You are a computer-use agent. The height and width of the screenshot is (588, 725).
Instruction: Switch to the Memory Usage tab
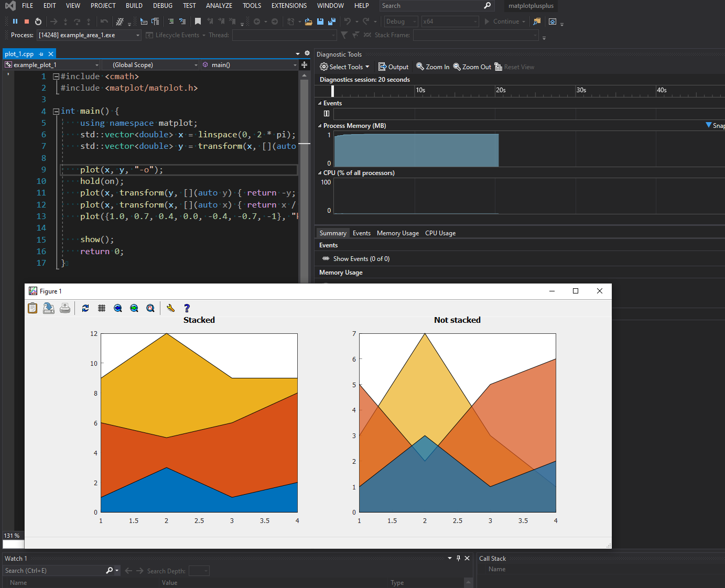coord(397,233)
